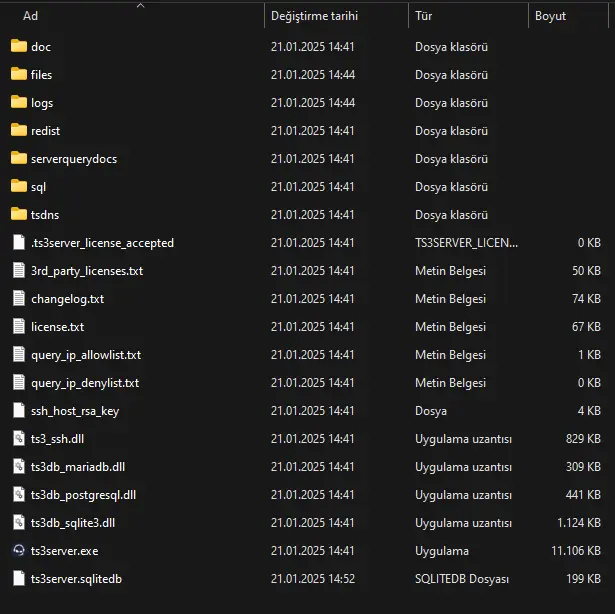Click the 11.106 KB size value
615x614 pixels.
pos(576,551)
